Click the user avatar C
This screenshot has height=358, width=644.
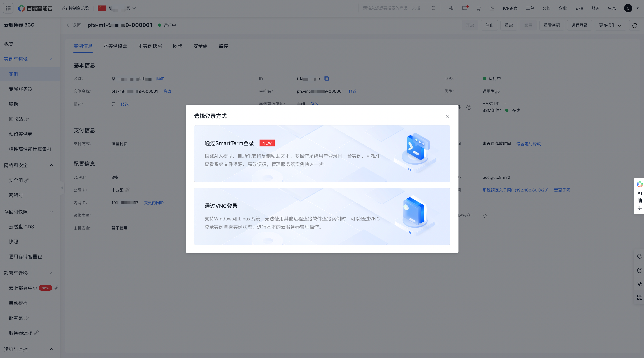point(628,8)
